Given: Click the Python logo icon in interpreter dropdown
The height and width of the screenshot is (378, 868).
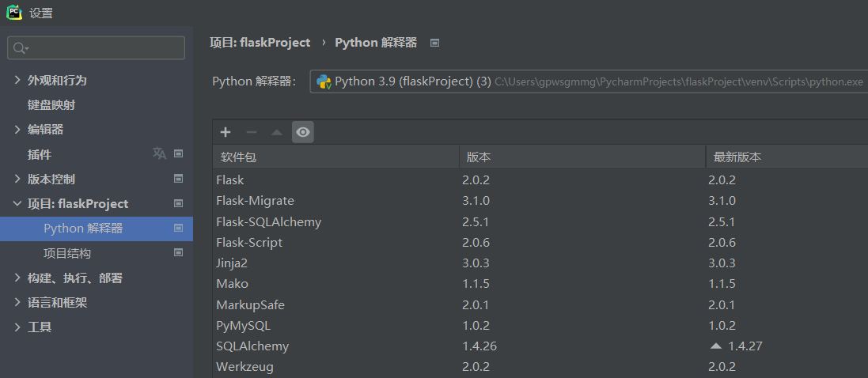Looking at the screenshot, I should (324, 82).
